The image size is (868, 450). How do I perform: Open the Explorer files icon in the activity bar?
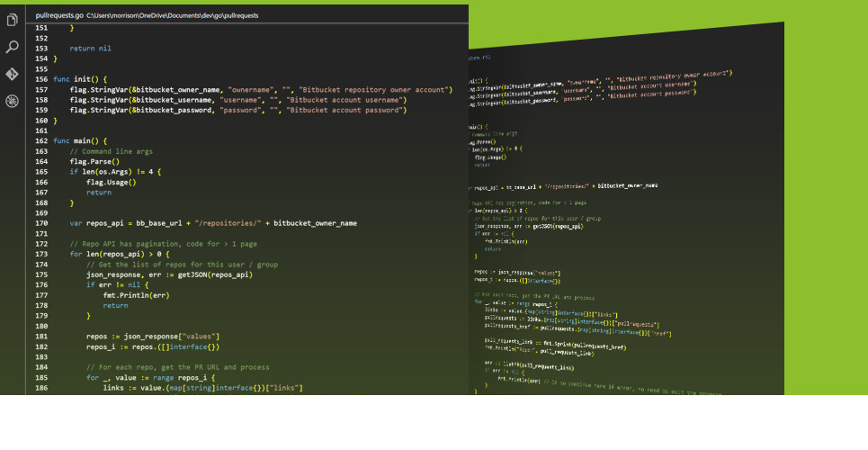[x=13, y=21]
